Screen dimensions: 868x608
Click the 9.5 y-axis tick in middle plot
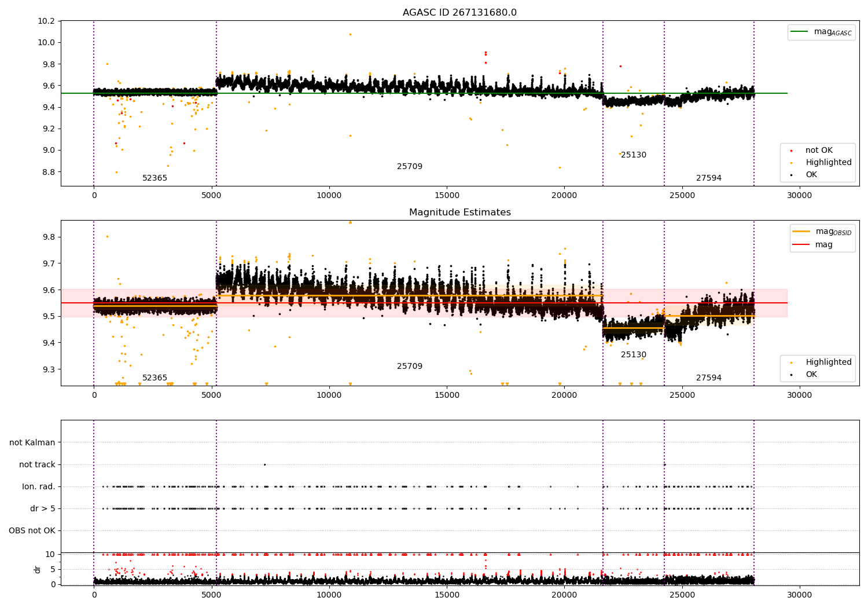click(x=49, y=316)
